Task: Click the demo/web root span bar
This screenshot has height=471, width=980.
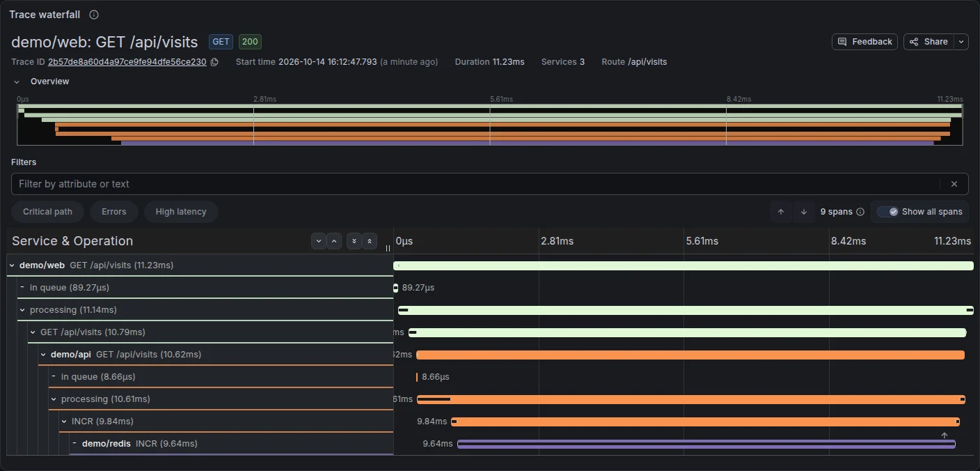Action: (x=683, y=265)
